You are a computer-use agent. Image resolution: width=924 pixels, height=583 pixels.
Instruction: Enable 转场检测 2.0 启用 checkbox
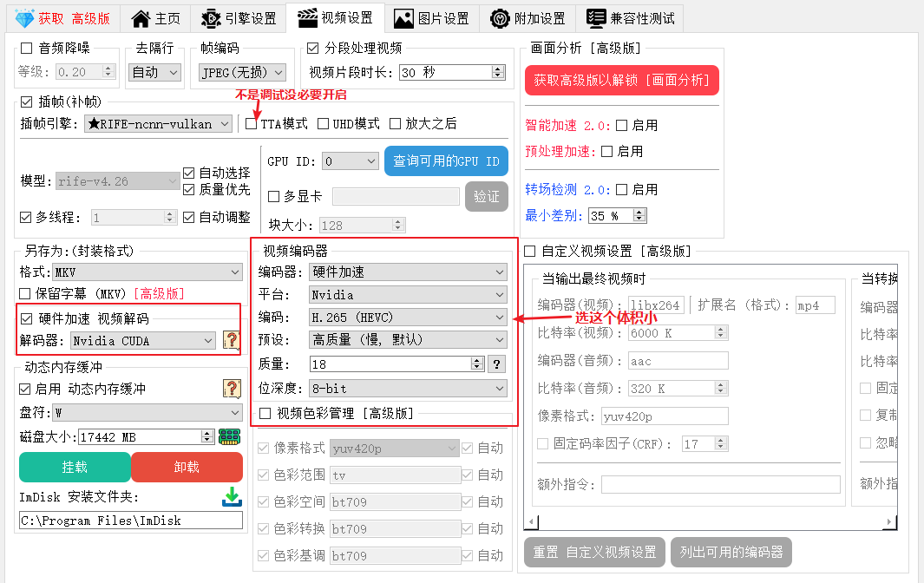[x=621, y=190]
